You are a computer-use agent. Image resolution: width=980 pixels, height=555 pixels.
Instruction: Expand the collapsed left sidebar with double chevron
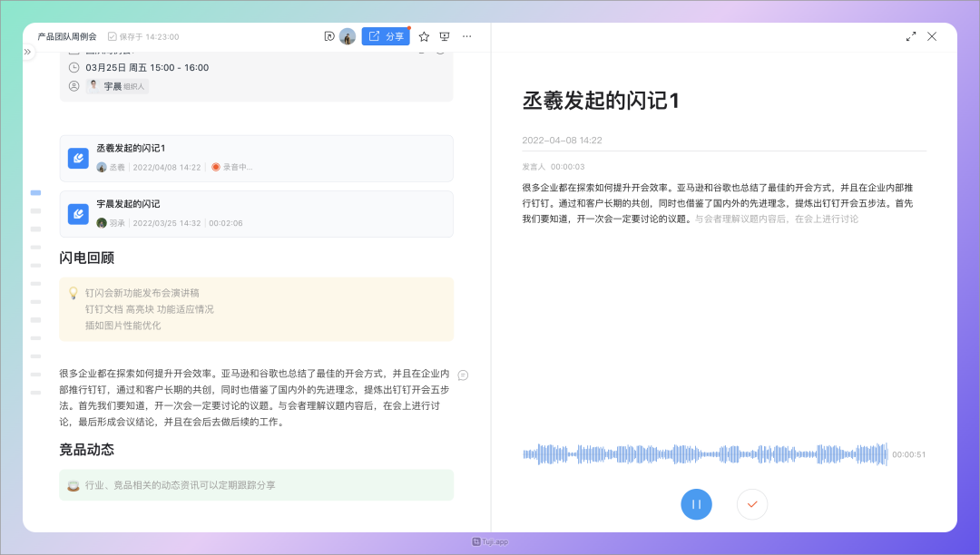tap(27, 53)
